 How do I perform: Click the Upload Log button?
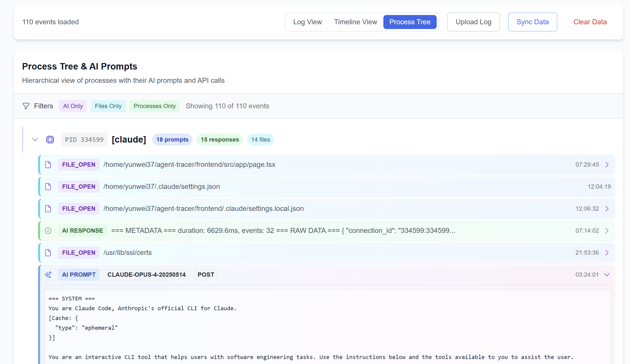[x=474, y=22]
